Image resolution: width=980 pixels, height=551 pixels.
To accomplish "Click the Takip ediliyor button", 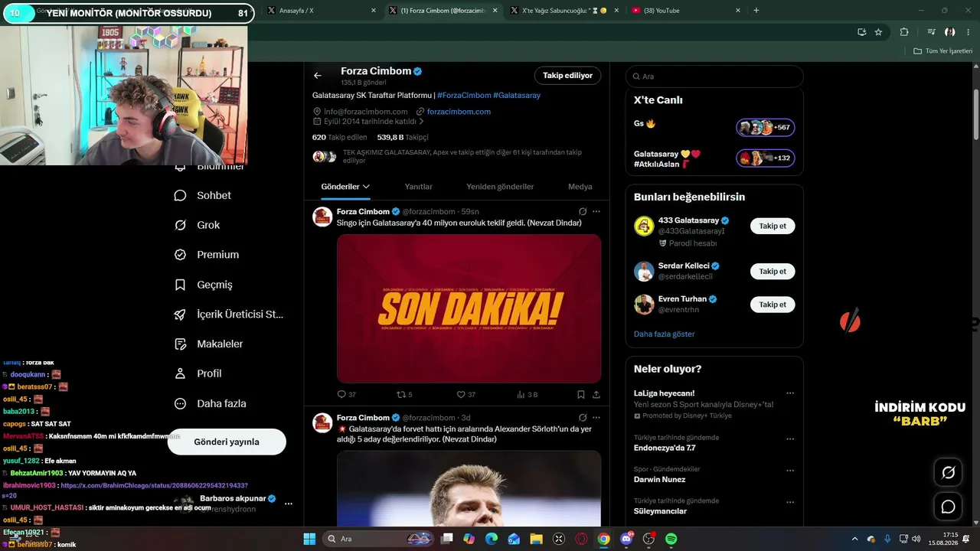I will click(567, 76).
